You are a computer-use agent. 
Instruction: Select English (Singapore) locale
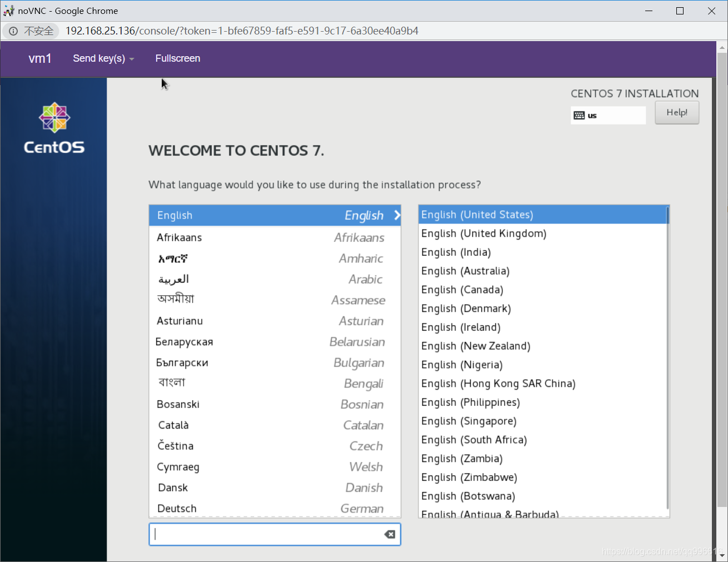(x=542, y=421)
